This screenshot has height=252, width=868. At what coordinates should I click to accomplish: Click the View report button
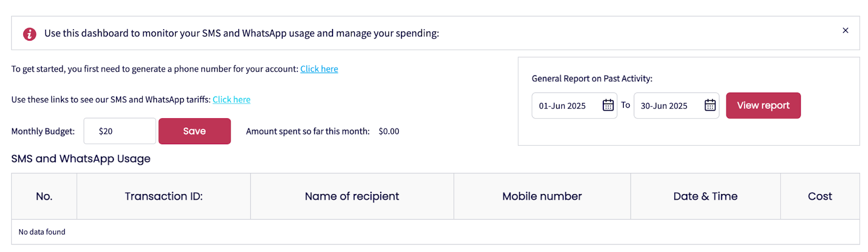(x=763, y=106)
